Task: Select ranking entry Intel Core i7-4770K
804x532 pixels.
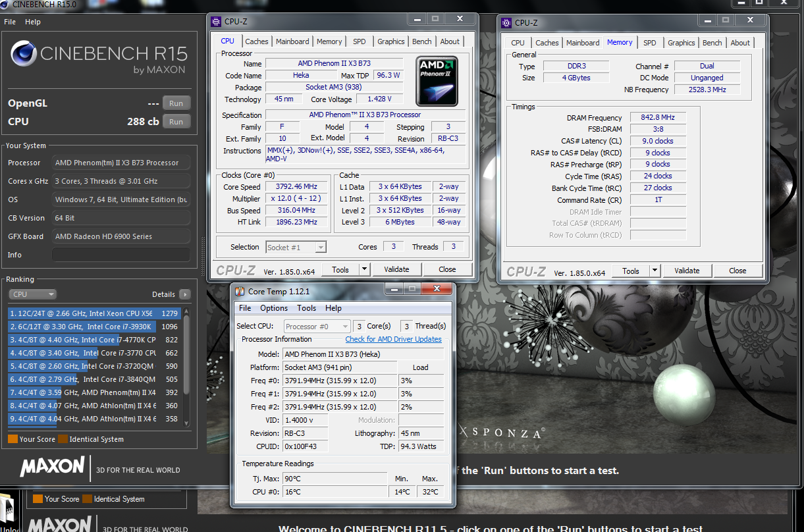Action: pyautogui.click(x=94, y=340)
